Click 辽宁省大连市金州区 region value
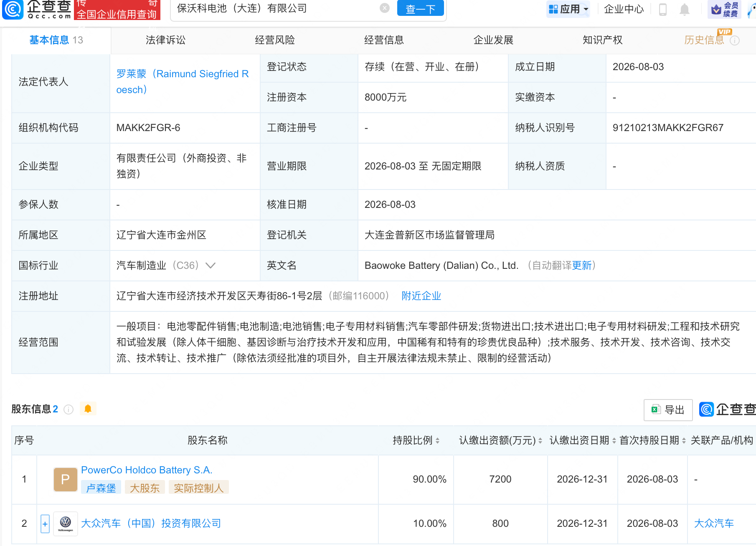The height and width of the screenshot is (546, 756). [161, 235]
